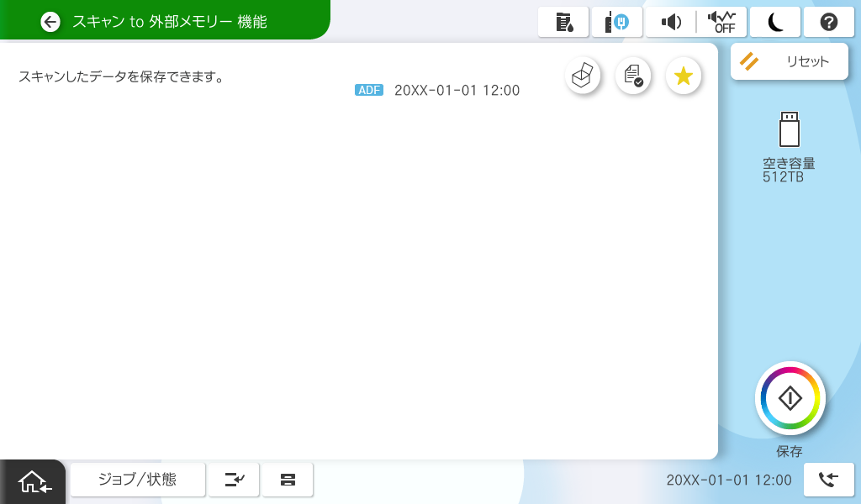Tap the ADF indicator badge
Viewport: 861px width, 504px height.
[369, 91]
